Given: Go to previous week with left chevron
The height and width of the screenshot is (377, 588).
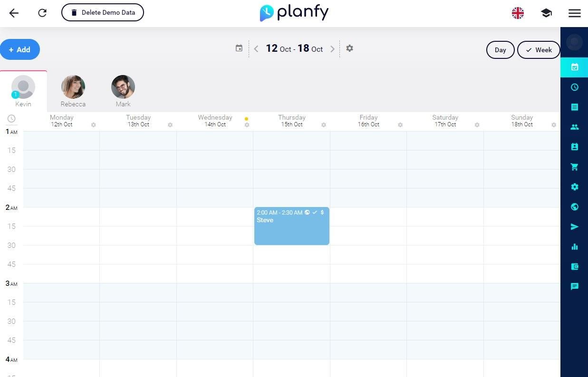Looking at the screenshot, I should pos(256,48).
